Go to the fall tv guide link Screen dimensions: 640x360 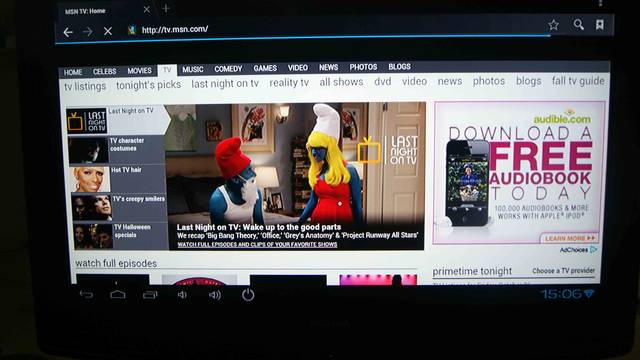[x=578, y=81]
